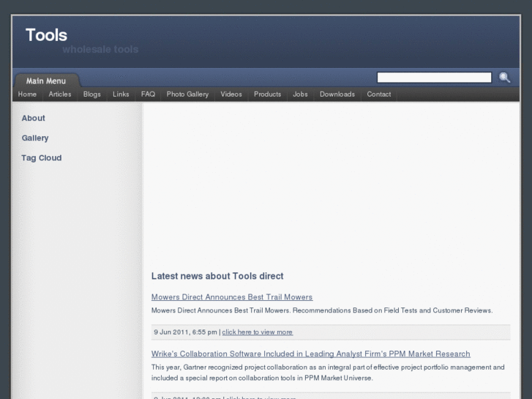Open the Photo Gallery menu item
This screenshot has width=532, height=399.
point(187,94)
